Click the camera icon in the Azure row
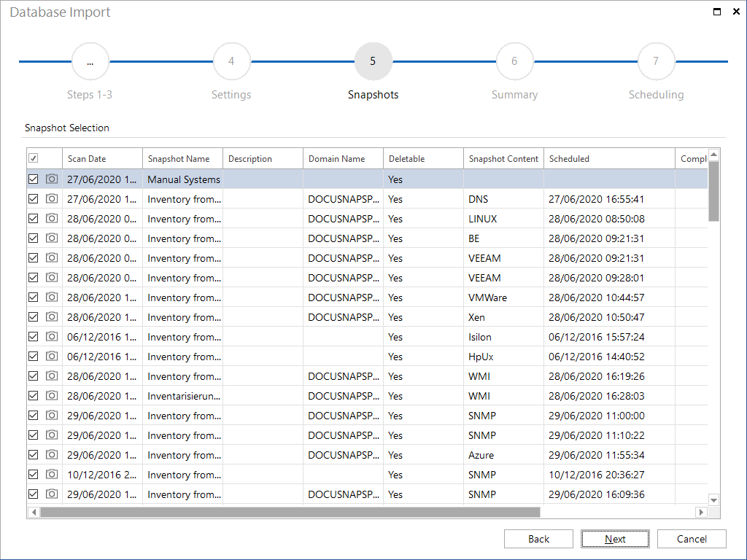This screenshot has height=560, width=747. click(x=52, y=455)
